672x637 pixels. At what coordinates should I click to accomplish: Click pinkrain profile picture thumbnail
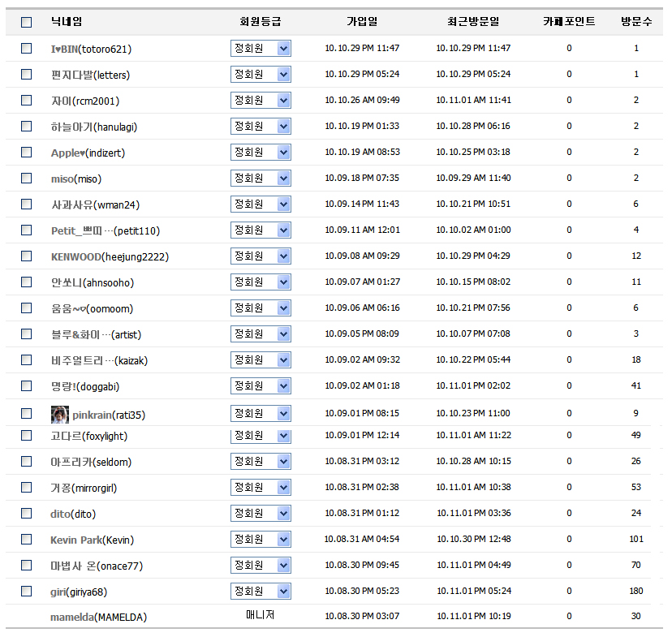(x=58, y=415)
